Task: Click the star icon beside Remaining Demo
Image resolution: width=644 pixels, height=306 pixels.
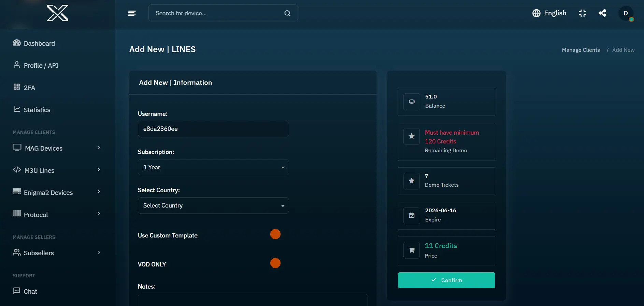Action: pos(412,136)
